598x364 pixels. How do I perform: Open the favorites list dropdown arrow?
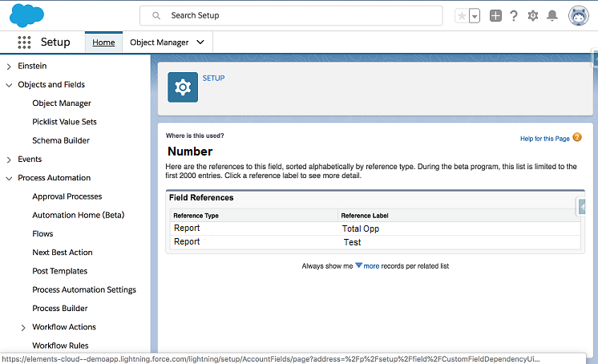pos(475,16)
